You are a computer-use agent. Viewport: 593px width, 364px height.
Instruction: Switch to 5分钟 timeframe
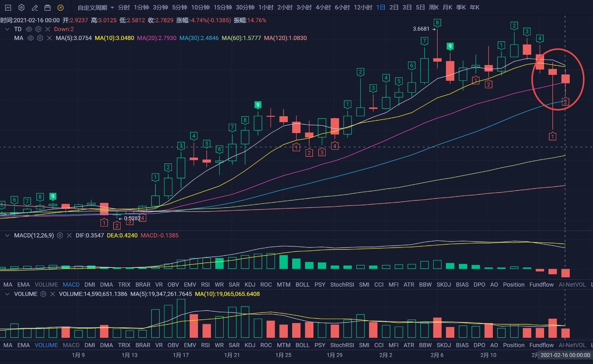pos(179,7)
